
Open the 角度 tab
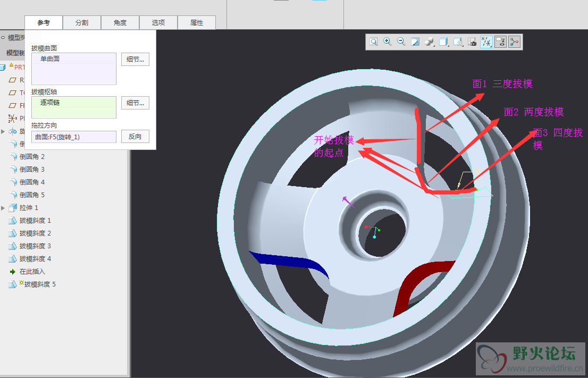tap(120, 23)
